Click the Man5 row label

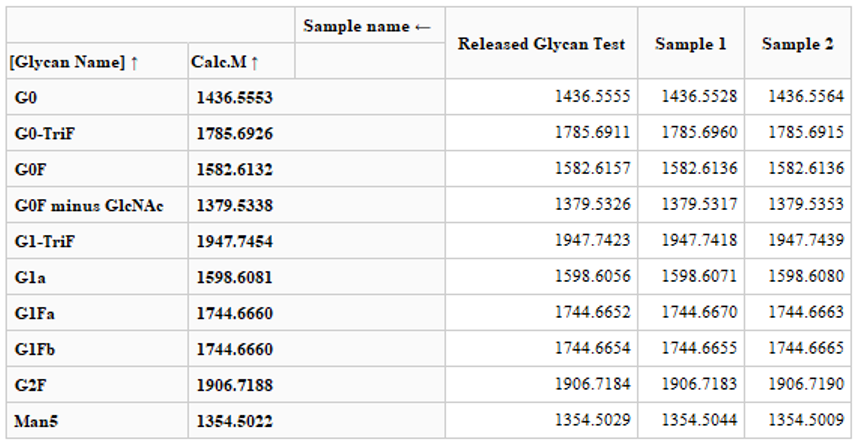pyautogui.click(x=36, y=421)
